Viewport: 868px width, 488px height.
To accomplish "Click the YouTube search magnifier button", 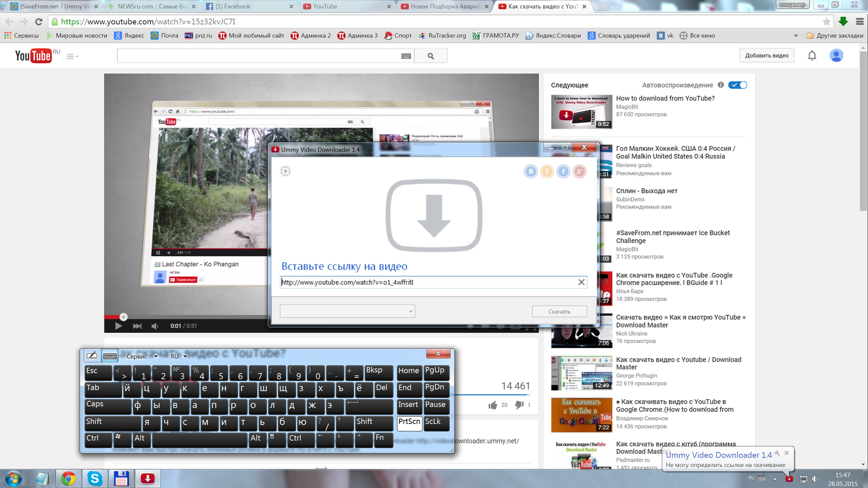I will point(431,56).
